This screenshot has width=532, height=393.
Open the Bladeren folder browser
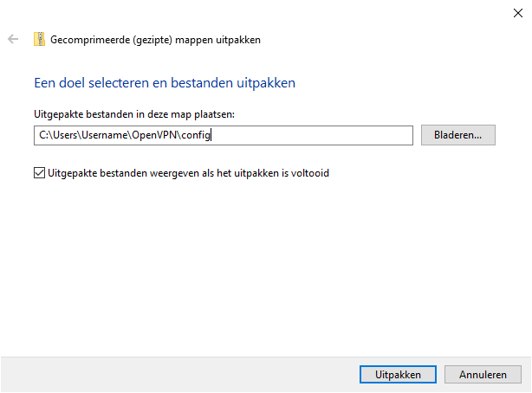(x=457, y=135)
